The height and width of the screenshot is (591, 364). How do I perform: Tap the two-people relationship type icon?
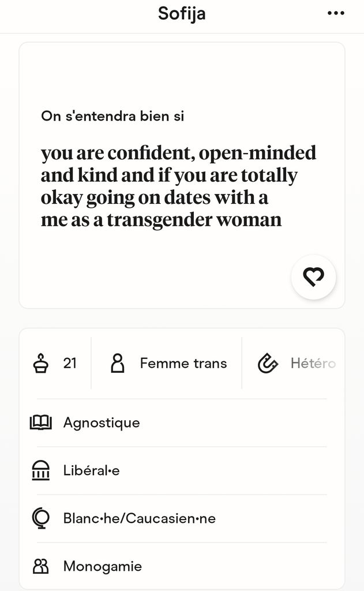coord(41,566)
